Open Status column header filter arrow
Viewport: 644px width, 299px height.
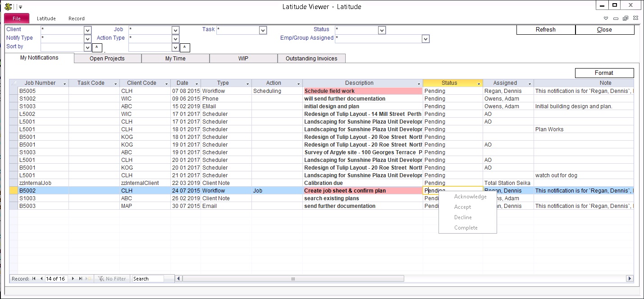478,83
